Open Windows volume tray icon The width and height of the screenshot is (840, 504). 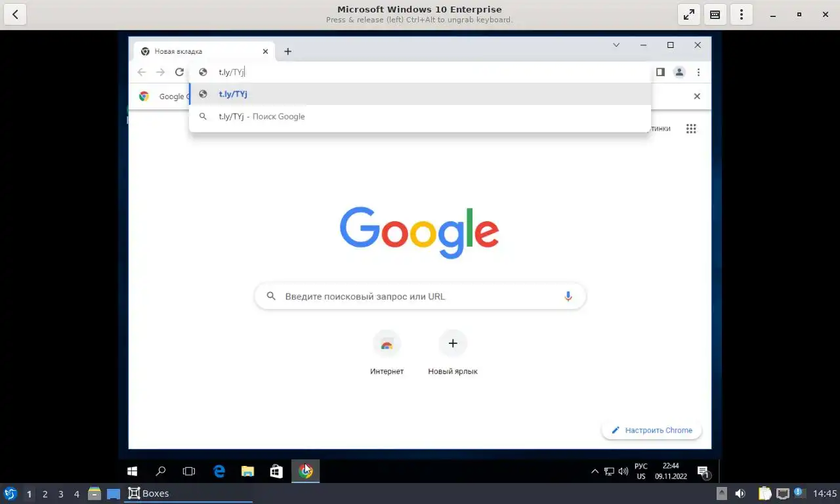[623, 471]
